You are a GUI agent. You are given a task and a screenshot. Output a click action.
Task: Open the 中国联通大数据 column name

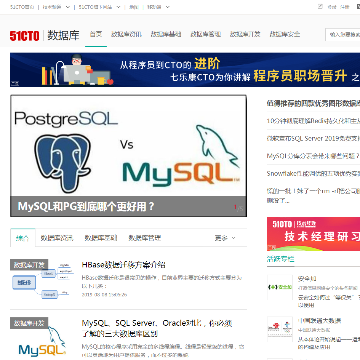319,321
